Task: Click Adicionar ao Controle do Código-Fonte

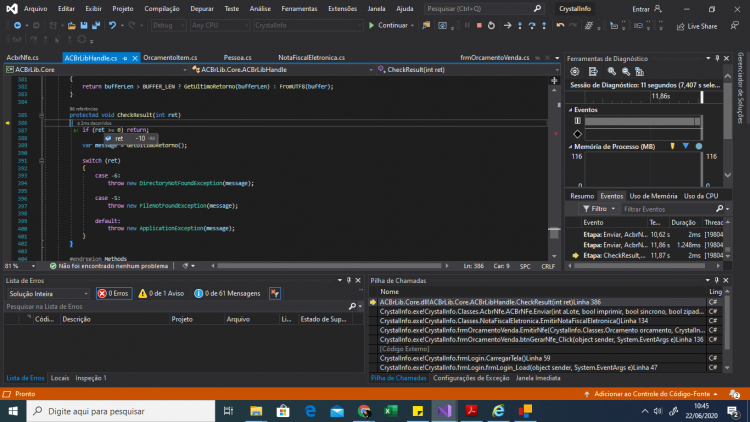Action: click(x=651, y=394)
